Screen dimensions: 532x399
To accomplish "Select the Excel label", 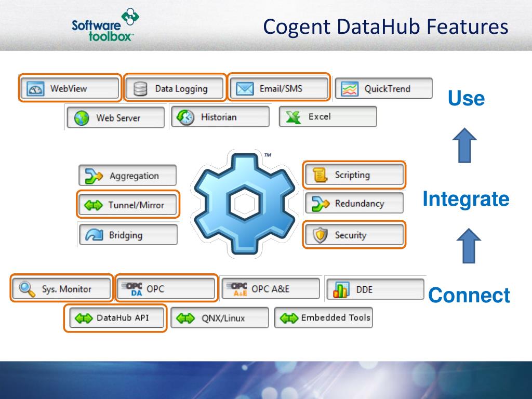I will point(320,117).
